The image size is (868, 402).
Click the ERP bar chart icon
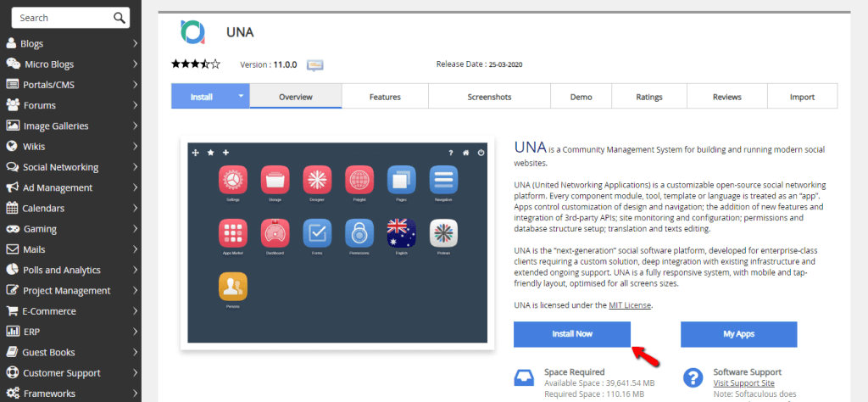point(12,331)
